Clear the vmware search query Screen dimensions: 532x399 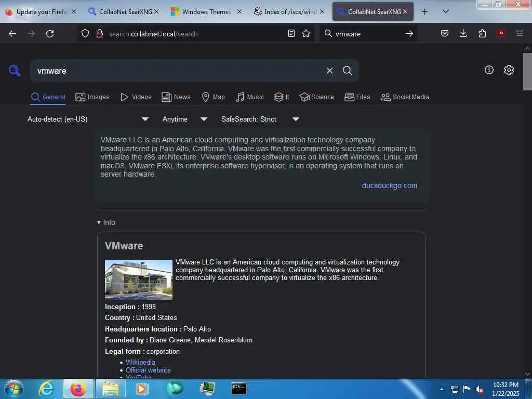tap(329, 71)
